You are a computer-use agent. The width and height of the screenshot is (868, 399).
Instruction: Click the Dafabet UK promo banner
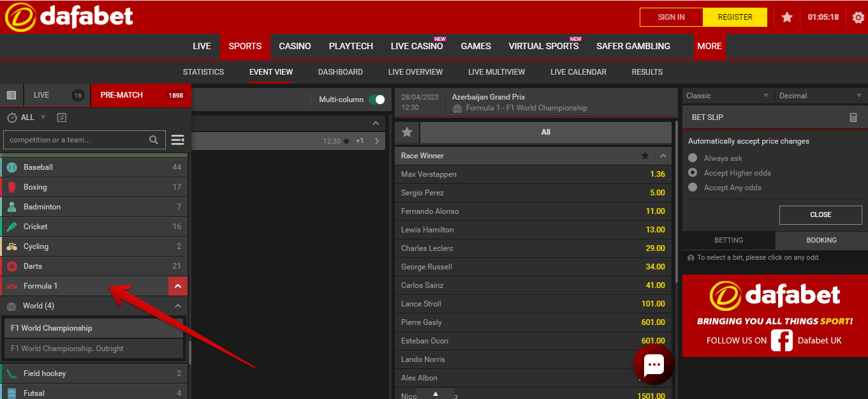[x=775, y=315]
